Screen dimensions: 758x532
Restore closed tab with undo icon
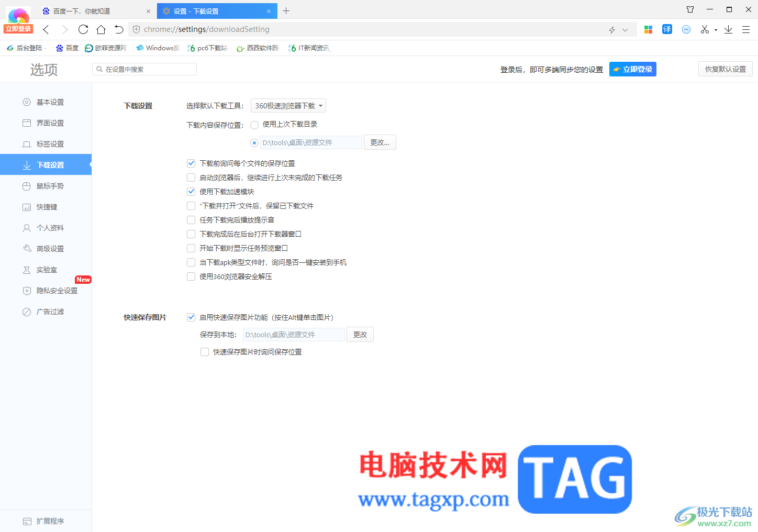tap(119, 29)
